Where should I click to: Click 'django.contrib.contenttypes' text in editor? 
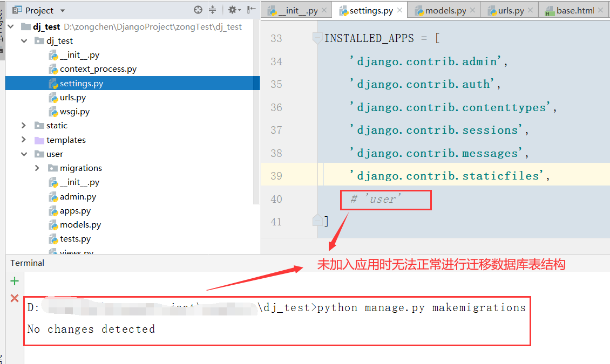452,107
